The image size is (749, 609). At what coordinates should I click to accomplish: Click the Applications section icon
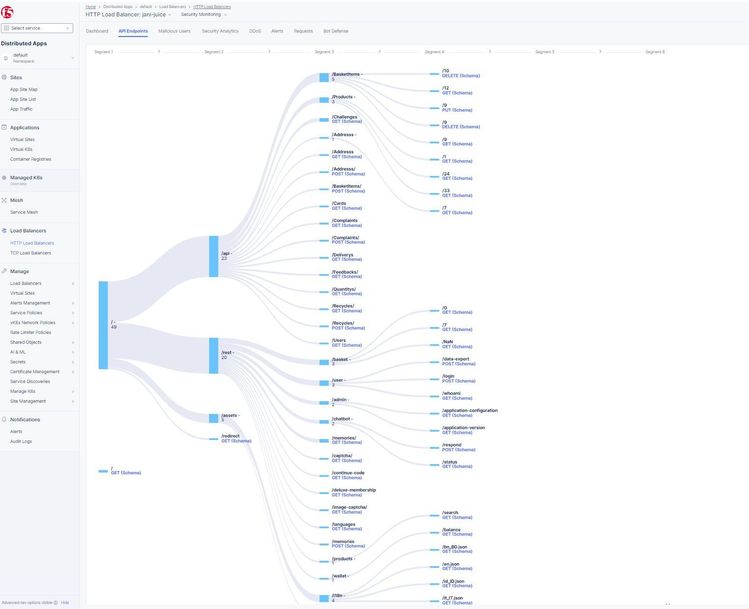pyautogui.click(x=4, y=128)
